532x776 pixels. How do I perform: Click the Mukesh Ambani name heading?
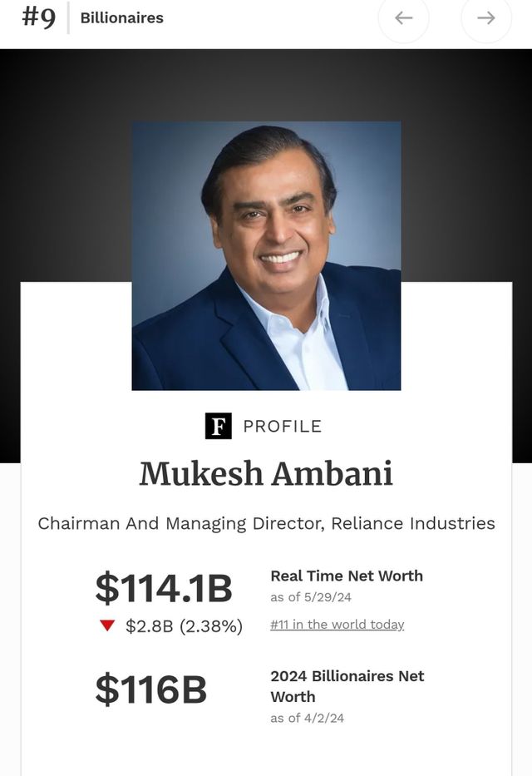click(266, 473)
